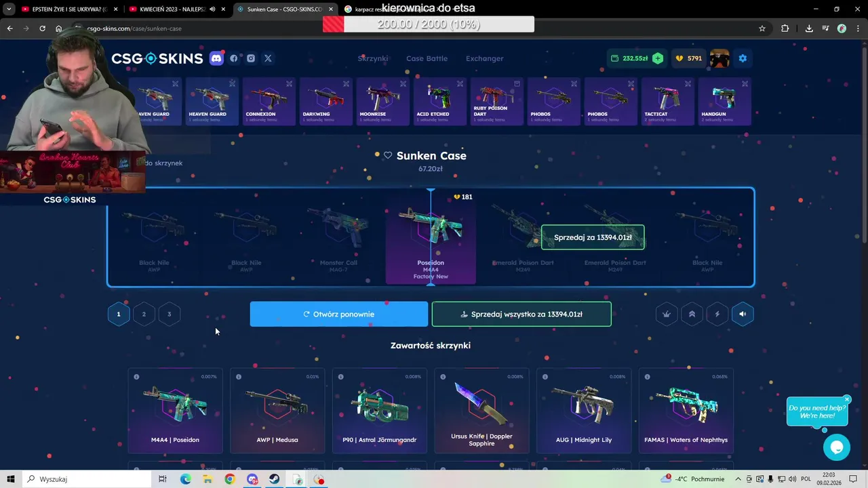The width and height of the screenshot is (868, 488).
Task: Click the page vertical scrollbar
Action: coord(864,142)
